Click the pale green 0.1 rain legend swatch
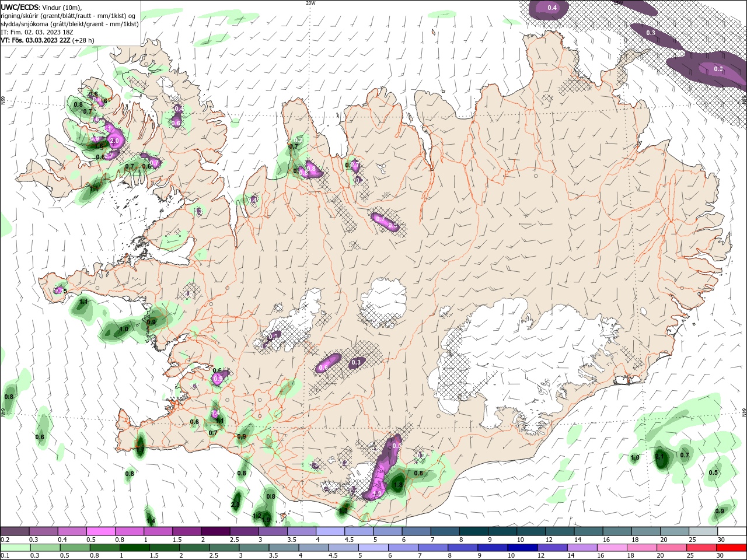Image resolution: width=747 pixels, height=560 pixels. pos(15,548)
